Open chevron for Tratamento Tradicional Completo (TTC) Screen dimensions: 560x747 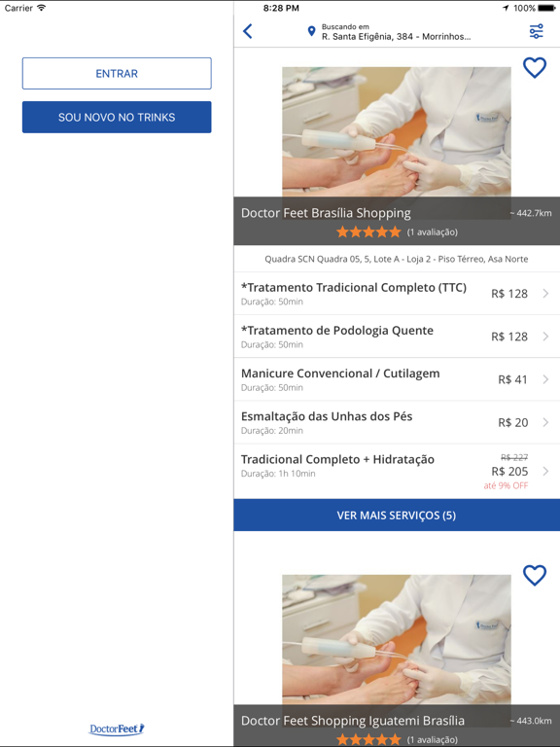point(545,294)
